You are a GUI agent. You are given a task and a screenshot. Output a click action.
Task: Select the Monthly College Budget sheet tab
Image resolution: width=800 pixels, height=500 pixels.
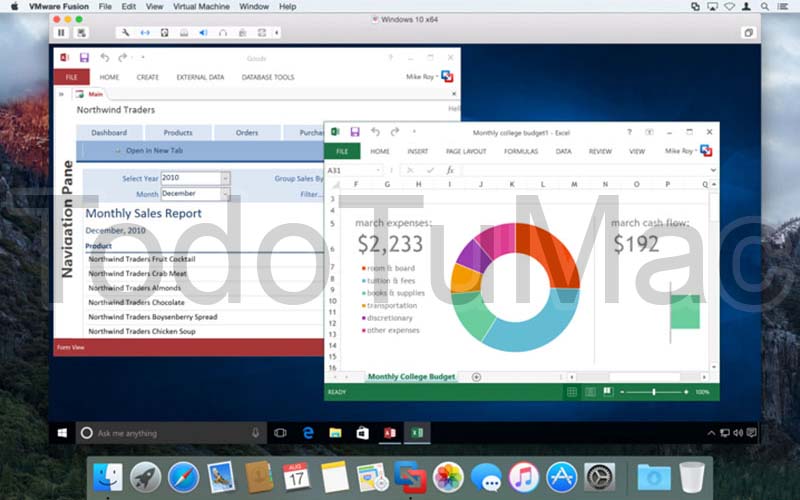click(411, 377)
